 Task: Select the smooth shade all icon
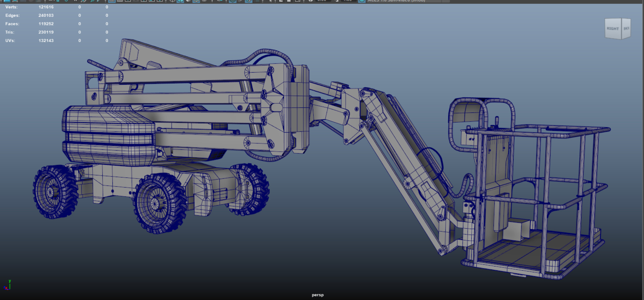(x=180, y=1)
